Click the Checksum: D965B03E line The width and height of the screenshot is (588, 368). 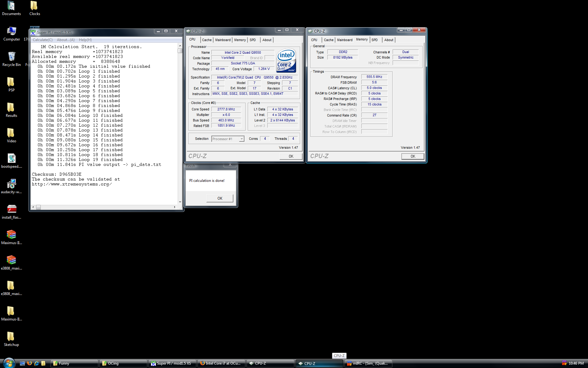point(57,174)
